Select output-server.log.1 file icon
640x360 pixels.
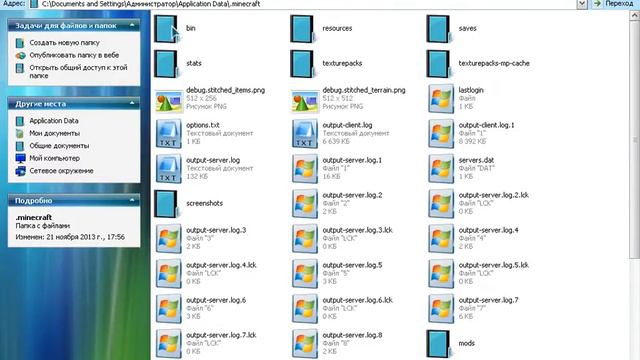[305, 169]
